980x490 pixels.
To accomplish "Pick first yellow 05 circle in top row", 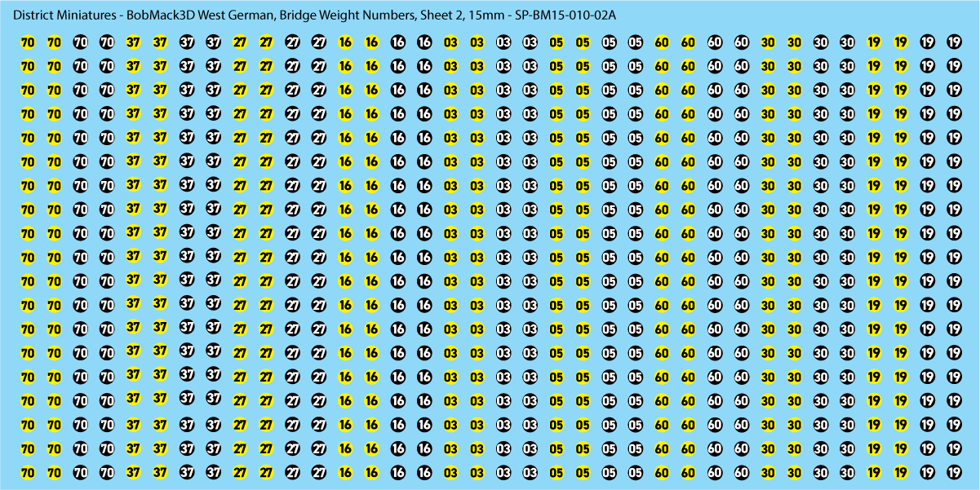I will [x=557, y=42].
